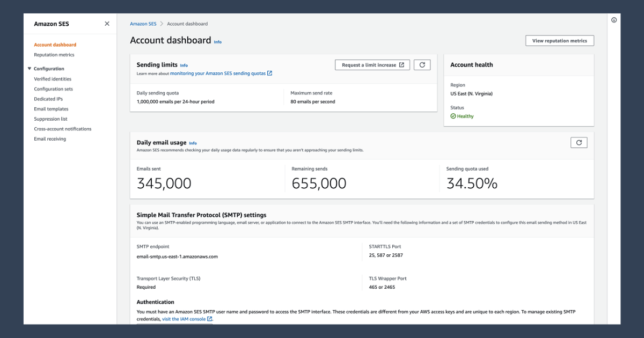Open Account dashboard in the sidebar

(x=55, y=45)
